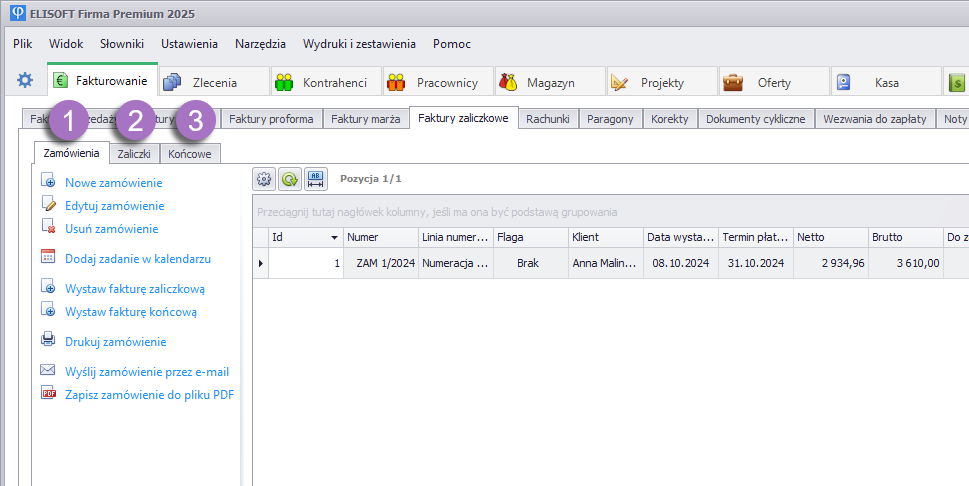
Task: Click the settings gear icon beside Fakturowanie
Action: (x=25, y=81)
